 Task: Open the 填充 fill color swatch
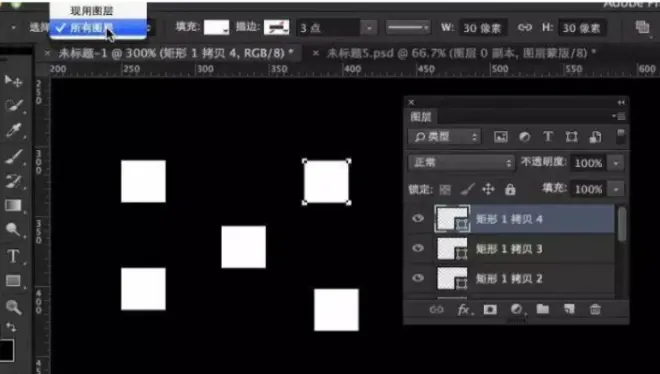coord(216,27)
